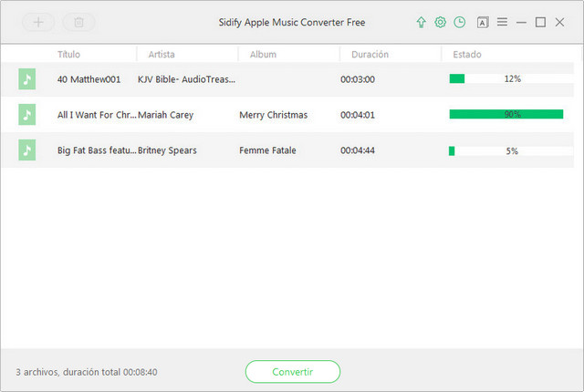Click artist 'KJV Bible- AudioTreas...'

point(186,79)
